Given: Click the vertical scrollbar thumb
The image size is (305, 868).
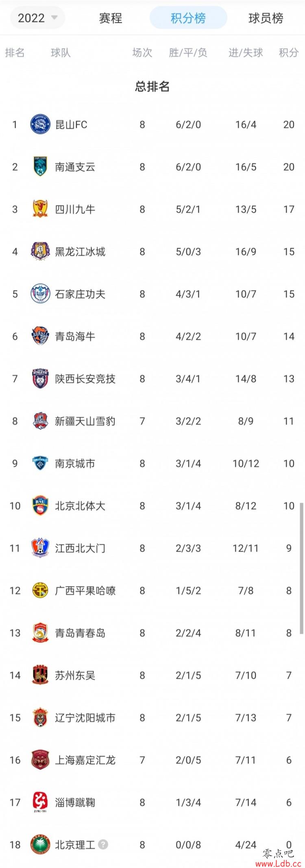Looking at the screenshot, I should click(x=301, y=568).
